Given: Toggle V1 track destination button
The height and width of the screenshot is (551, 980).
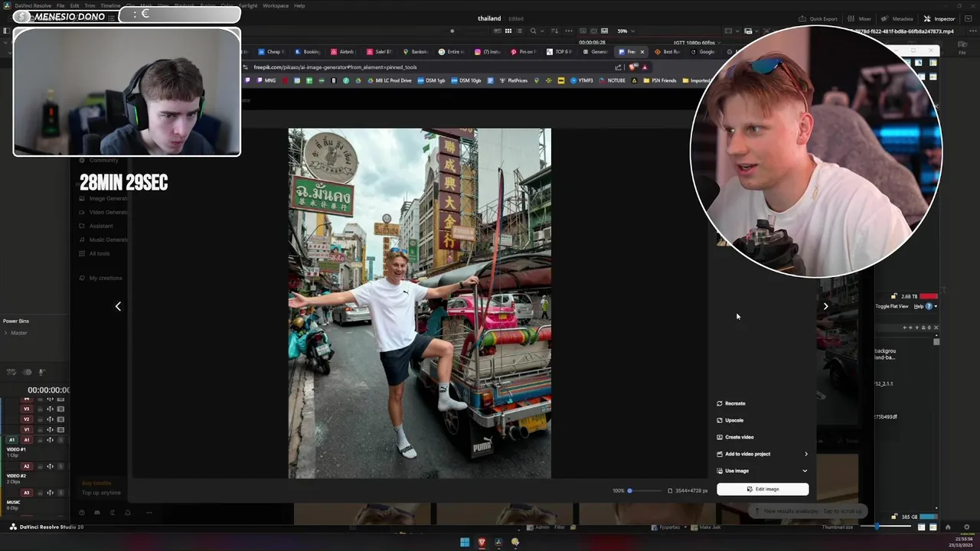Looking at the screenshot, I should [x=26, y=429].
